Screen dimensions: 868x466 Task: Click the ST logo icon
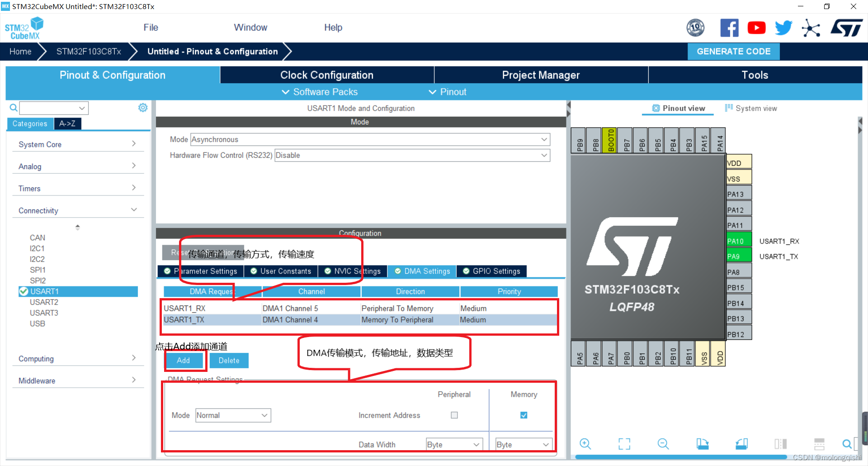coord(846,28)
